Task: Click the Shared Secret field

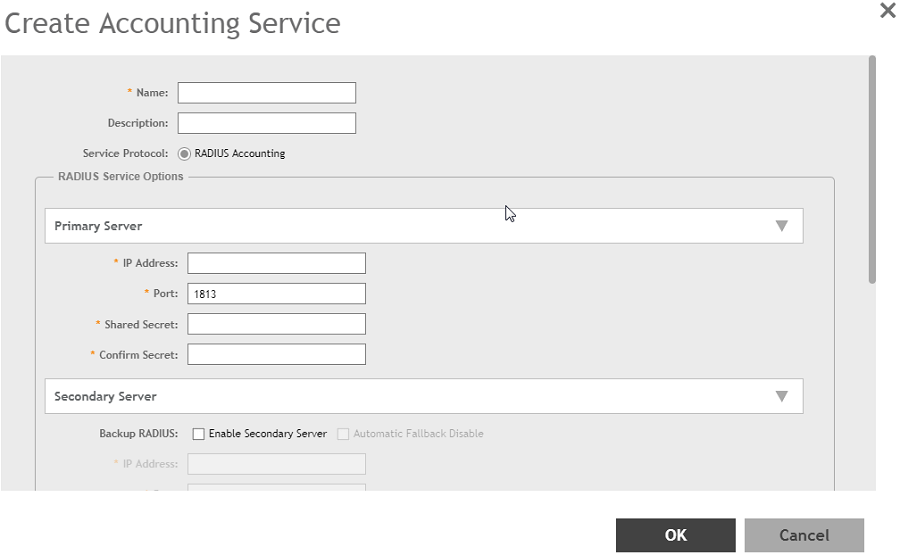Action: point(276,324)
